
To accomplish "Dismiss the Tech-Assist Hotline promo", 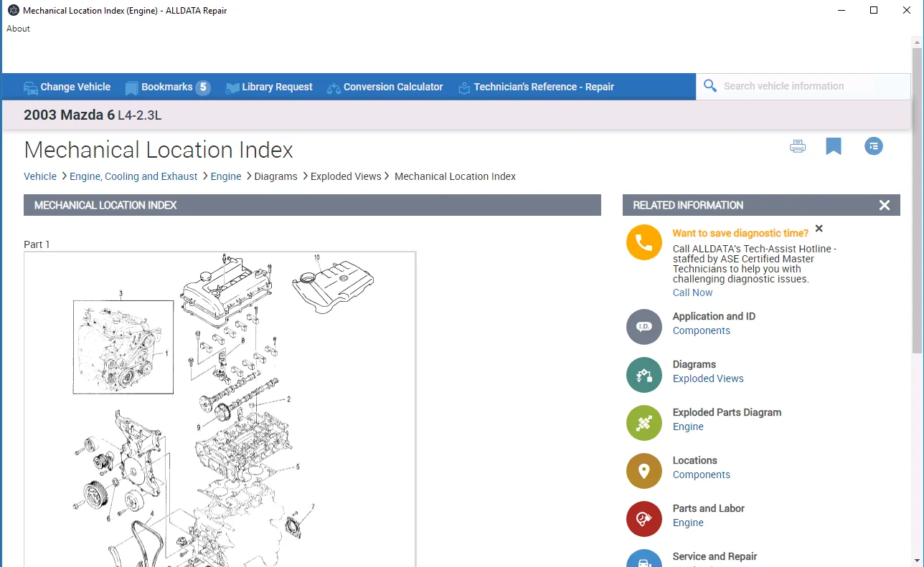I will [x=819, y=229].
